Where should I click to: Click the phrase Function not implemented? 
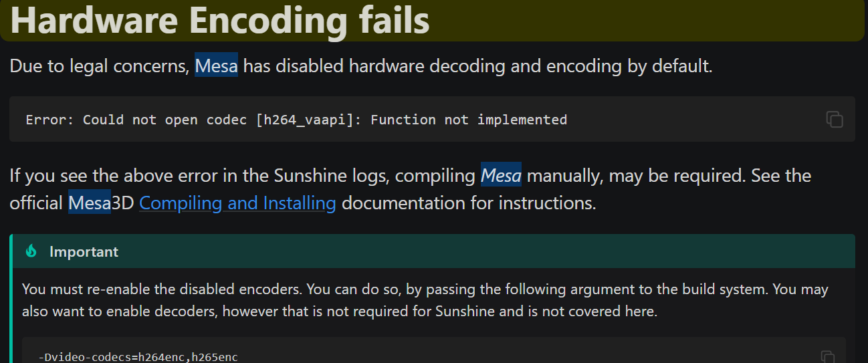(469, 120)
